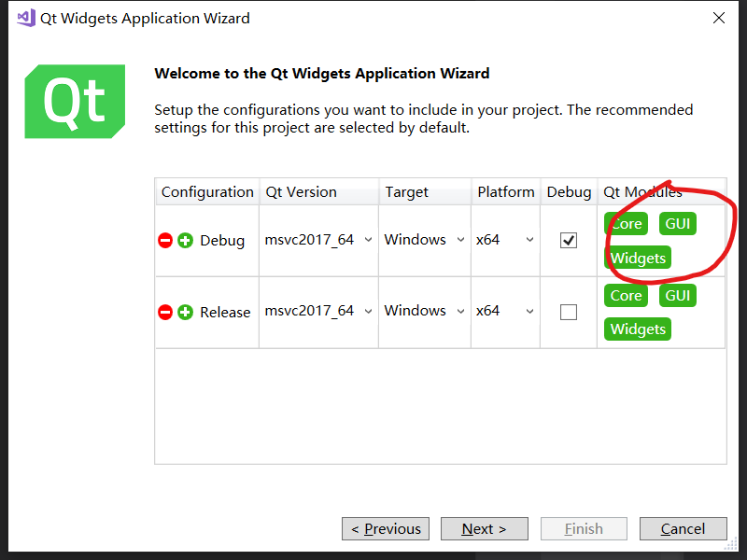Viewport: 747px width, 560px height.
Task: Click the Platform column header
Action: [x=505, y=192]
